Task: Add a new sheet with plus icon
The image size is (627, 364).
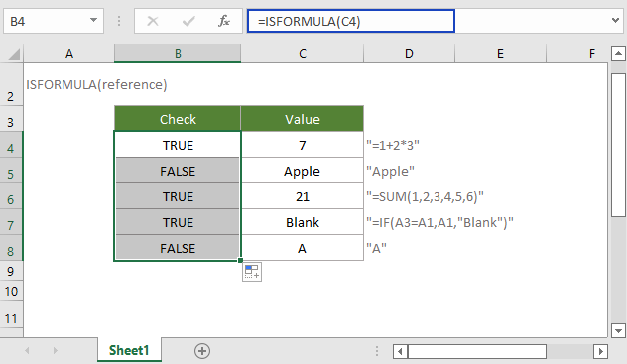Action: point(202,351)
